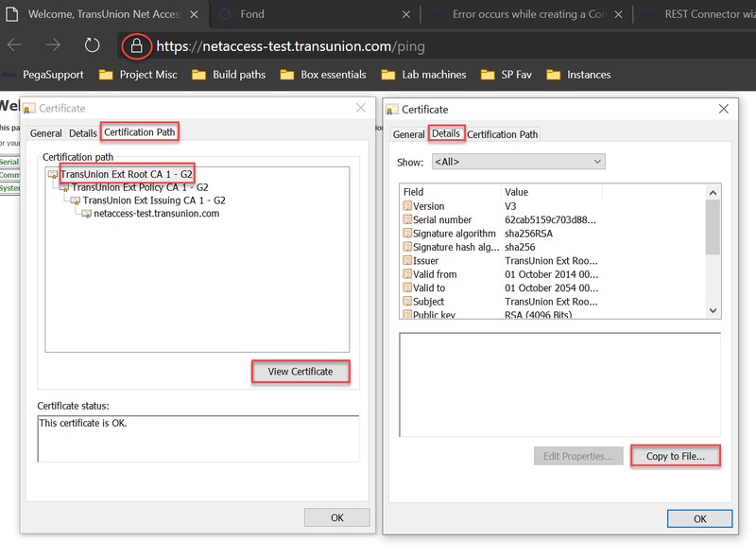Viewport: 756px width, 558px height.
Task: Click certificate icon beside netaccess-test.transunion.com
Action: pos(86,214)
